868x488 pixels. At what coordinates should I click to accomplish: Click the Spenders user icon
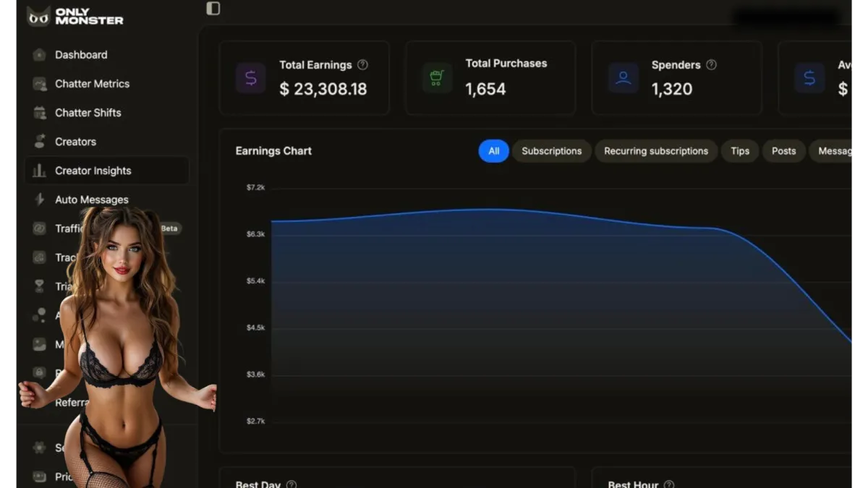pyautogui.click(x=624, y=78)
